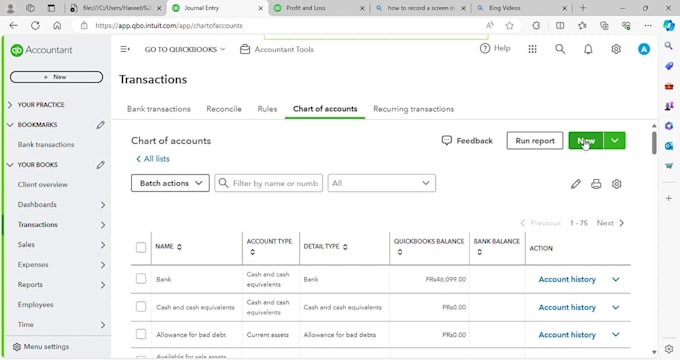Switch to the Rules tab
This screenshot has height=360, width=680.
coord(267,109)
